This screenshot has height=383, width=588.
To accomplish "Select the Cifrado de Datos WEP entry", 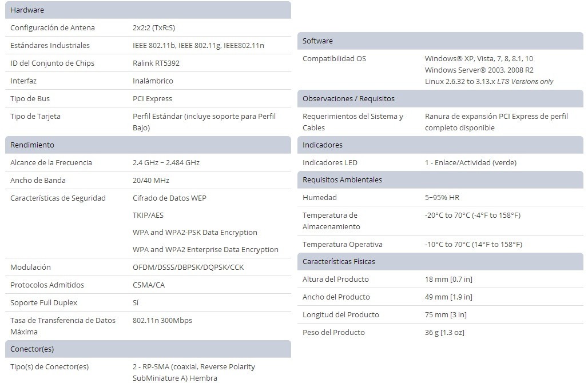I will tap(169, 198).
